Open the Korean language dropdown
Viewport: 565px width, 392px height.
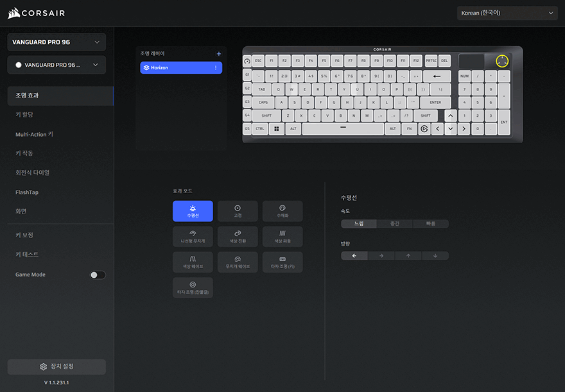pyautogui.click(x=507, y=13)
